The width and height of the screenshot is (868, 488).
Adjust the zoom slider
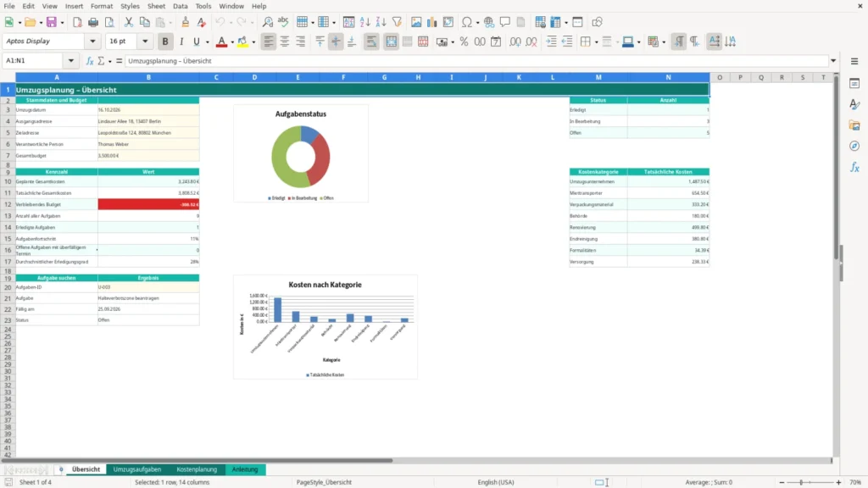tap(801, 482)
